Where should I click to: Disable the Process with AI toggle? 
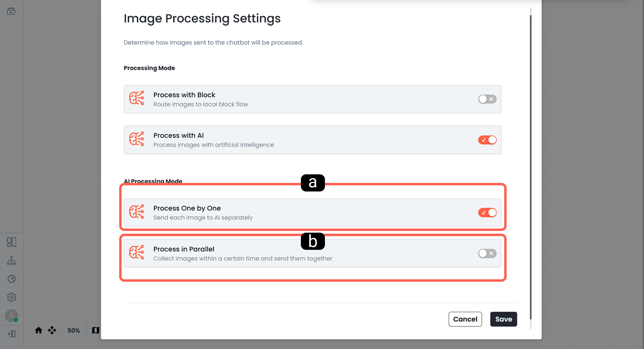coord(487,140)
